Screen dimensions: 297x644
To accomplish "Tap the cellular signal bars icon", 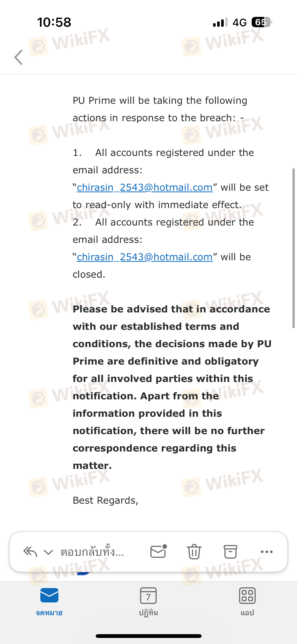I will click(x=220, y=22).
